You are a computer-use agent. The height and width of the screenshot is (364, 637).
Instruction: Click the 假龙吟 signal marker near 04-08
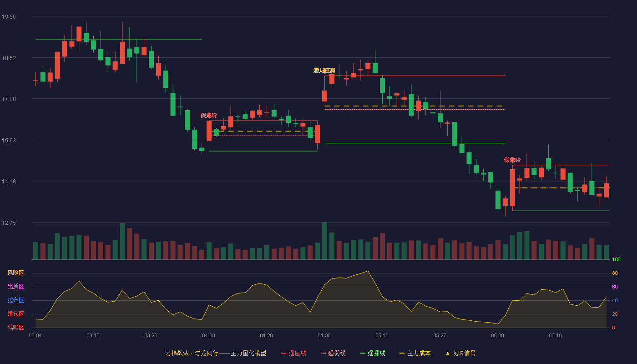(x=209, y=115)
